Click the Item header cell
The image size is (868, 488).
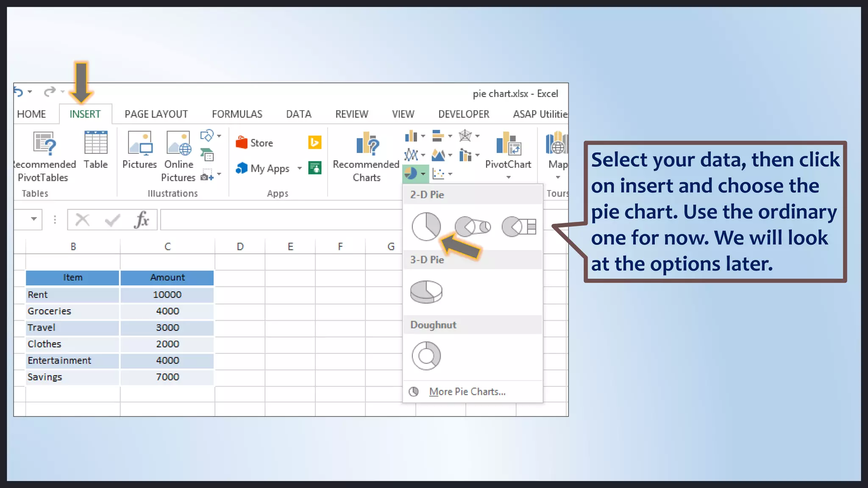tap(72, 277)
